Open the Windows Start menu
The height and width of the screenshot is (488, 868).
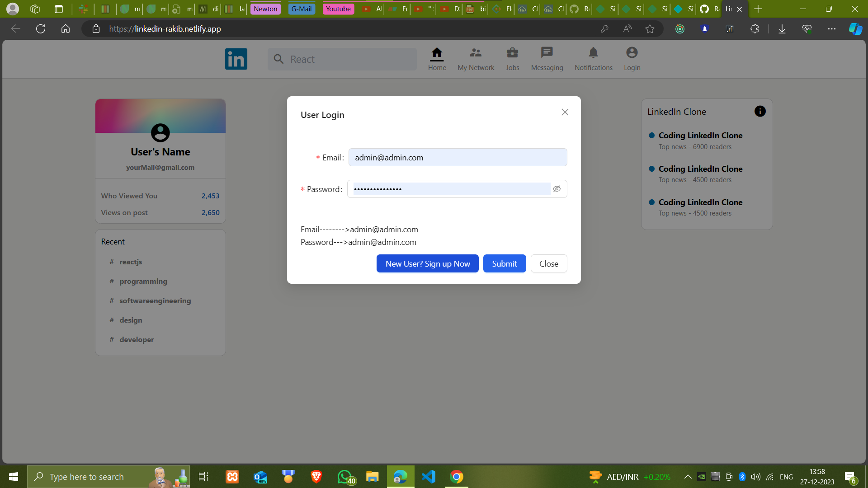coord(14,477)
